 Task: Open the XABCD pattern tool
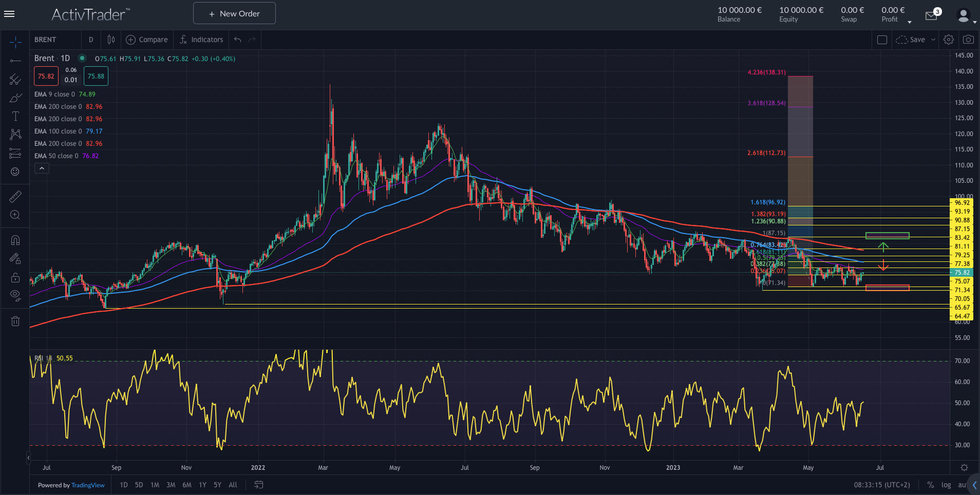[x=15, y=134]
